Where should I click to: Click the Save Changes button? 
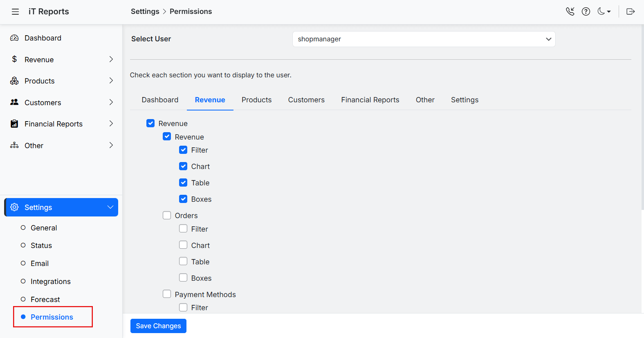click(x=158, y=326)
